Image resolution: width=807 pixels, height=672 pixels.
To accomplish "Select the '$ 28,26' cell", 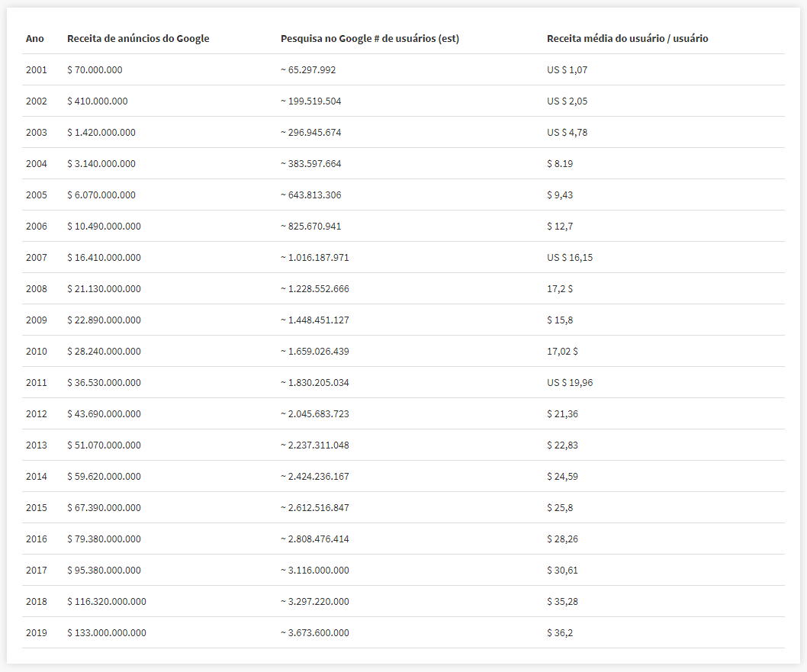I will (562, 539).
